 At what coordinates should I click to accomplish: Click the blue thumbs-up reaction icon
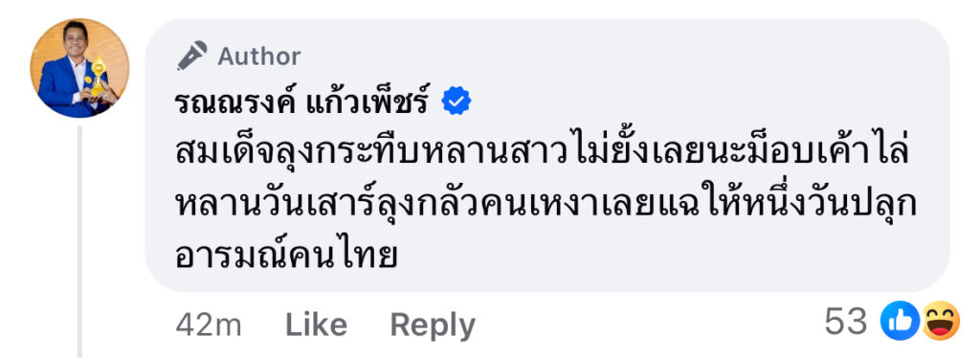(x=900, y=322)
